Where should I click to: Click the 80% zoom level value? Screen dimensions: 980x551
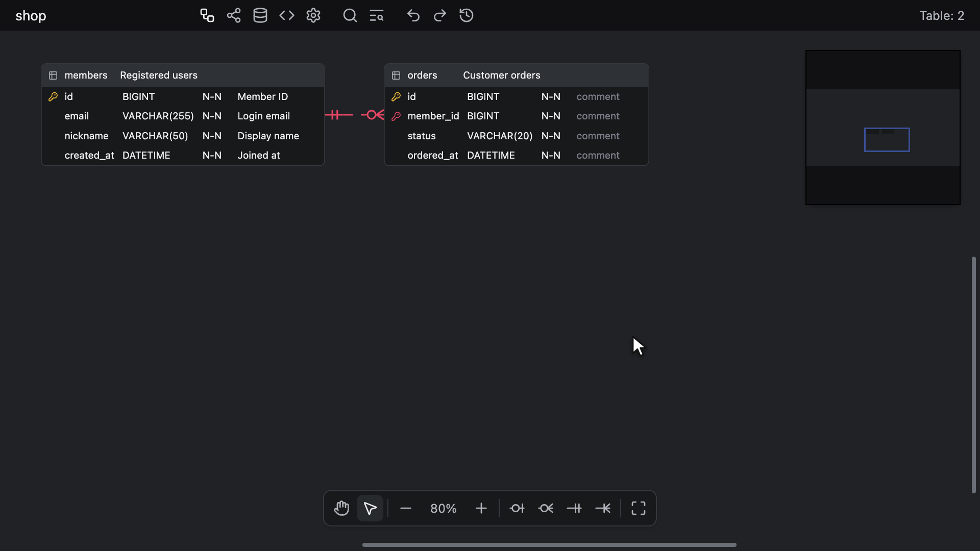pyautogui.click(x=444, y=508)
